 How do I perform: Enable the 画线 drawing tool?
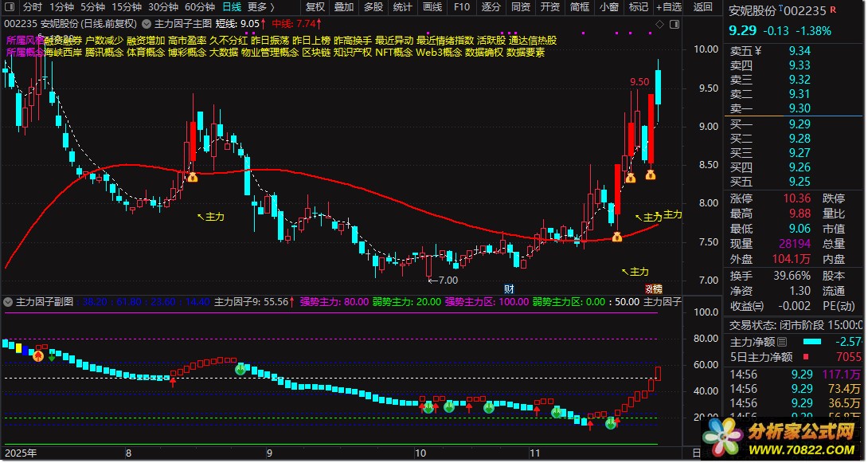click(x=432, y=7)
